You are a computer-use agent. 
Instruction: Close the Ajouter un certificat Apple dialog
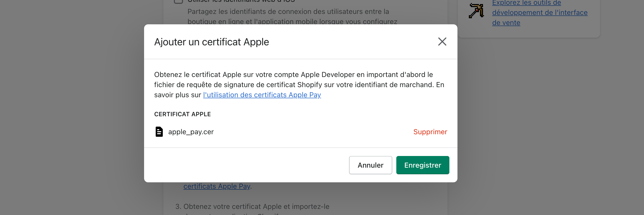coord(442,42)
